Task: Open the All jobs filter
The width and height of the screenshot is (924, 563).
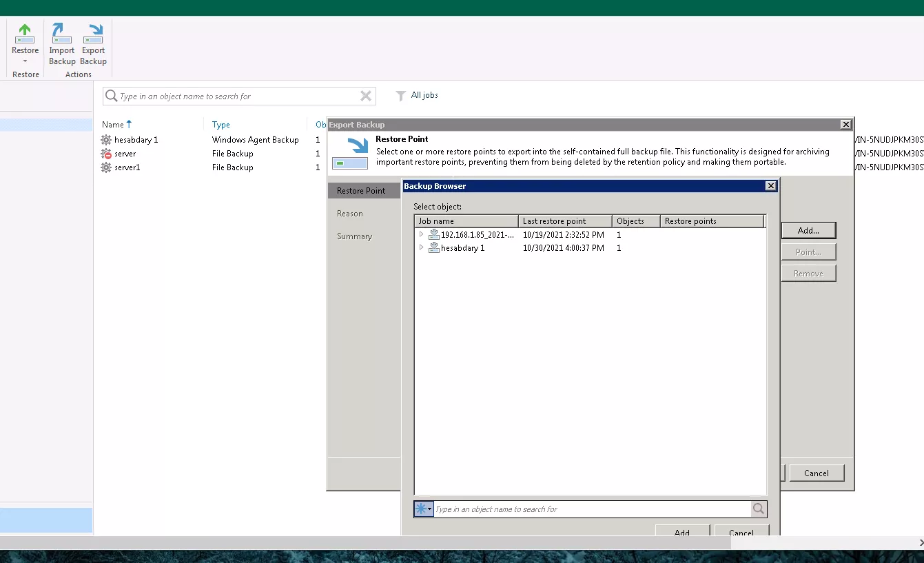Action: 417,96
